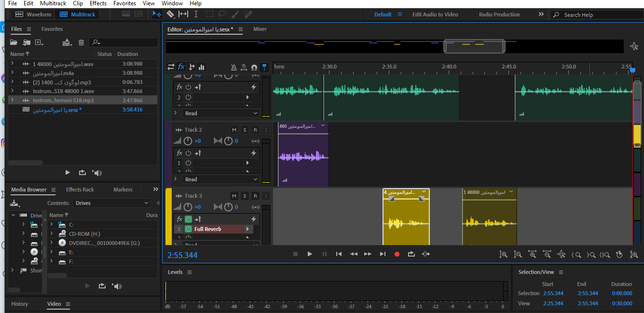The image size is (644, 313).
Task: Click the Search Help input field
Action: tap(597, 15)
